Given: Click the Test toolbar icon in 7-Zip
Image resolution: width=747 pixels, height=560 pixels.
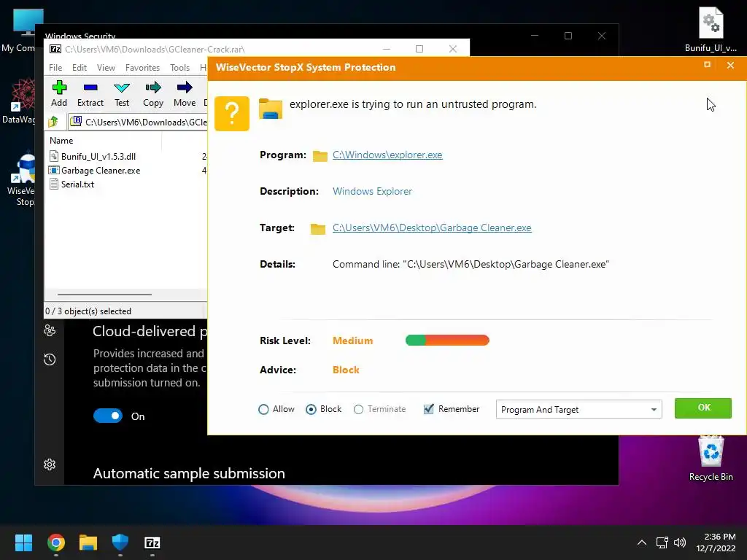Looking at the screenshot, I should point(122,94).
